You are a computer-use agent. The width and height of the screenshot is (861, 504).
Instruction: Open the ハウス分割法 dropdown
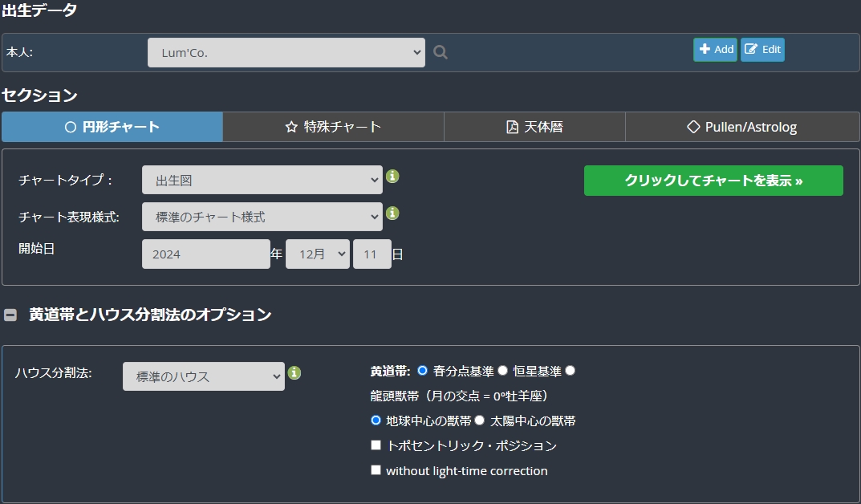pyautogui.click(x=204, y=376)
